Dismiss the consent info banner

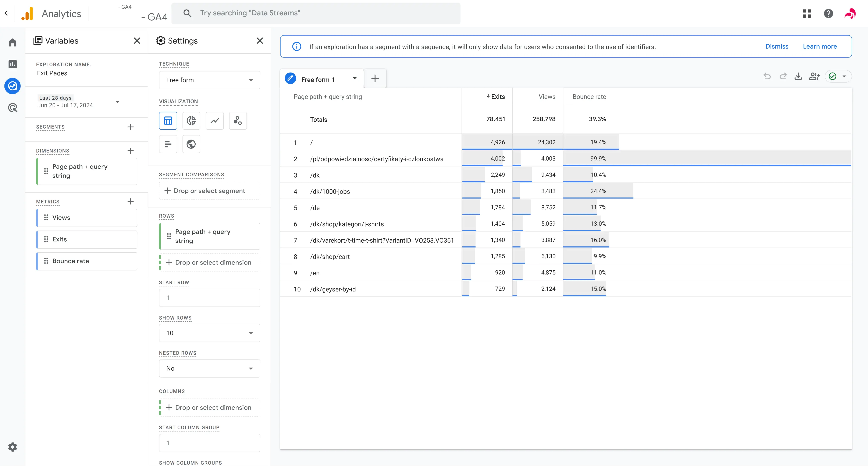coord(777,46)
